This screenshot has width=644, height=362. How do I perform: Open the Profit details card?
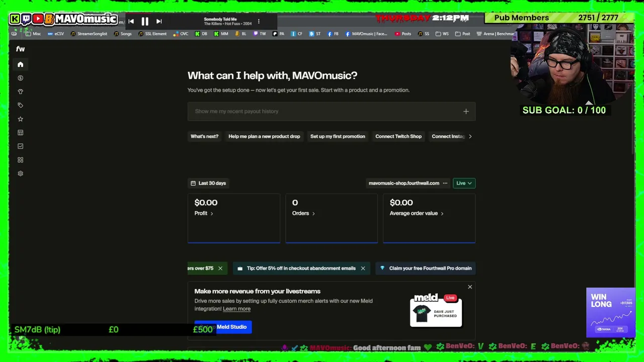234,218
